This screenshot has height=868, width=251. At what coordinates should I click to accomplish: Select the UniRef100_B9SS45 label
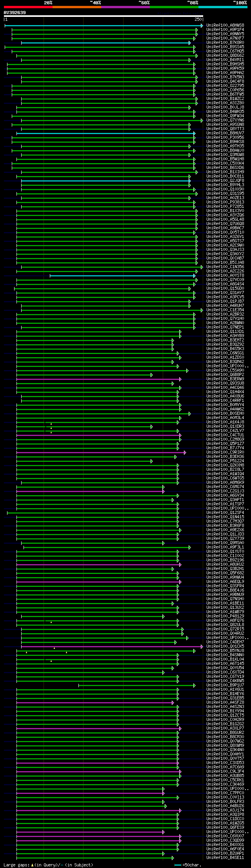tap(225, 47)
